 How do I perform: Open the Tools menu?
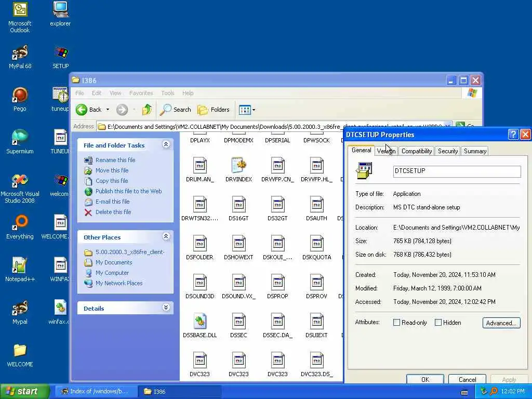tap(168, 93)
